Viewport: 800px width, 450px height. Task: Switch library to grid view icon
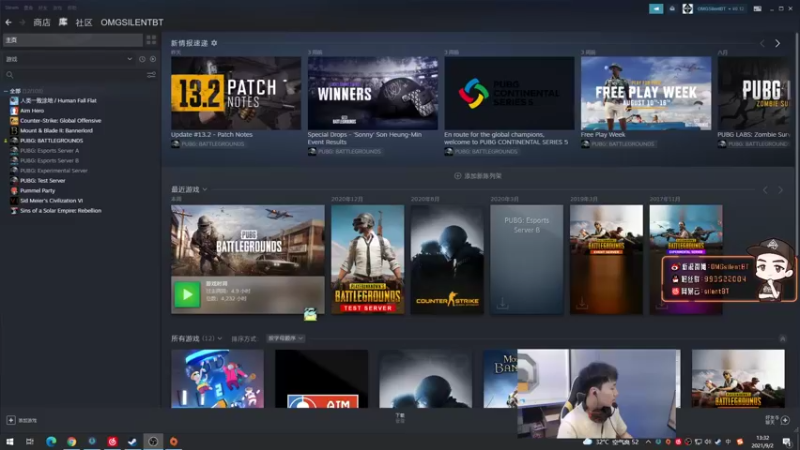(151, 40)
